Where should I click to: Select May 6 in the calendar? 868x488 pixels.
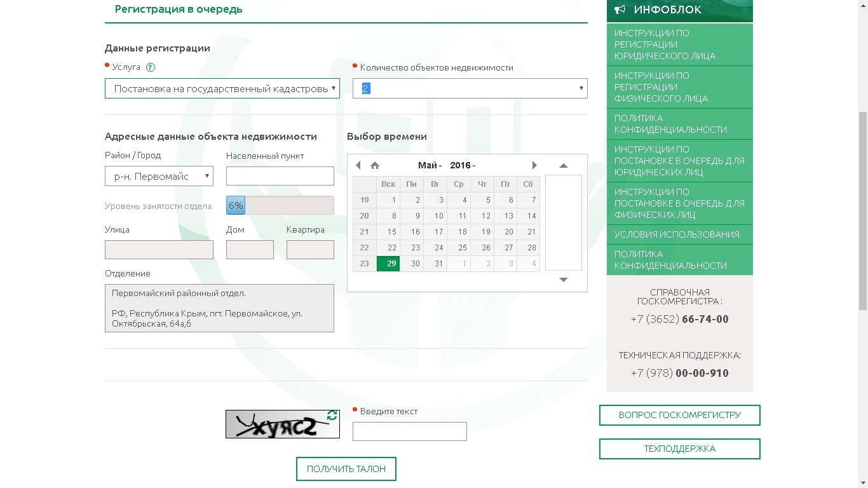click(505, 200)
